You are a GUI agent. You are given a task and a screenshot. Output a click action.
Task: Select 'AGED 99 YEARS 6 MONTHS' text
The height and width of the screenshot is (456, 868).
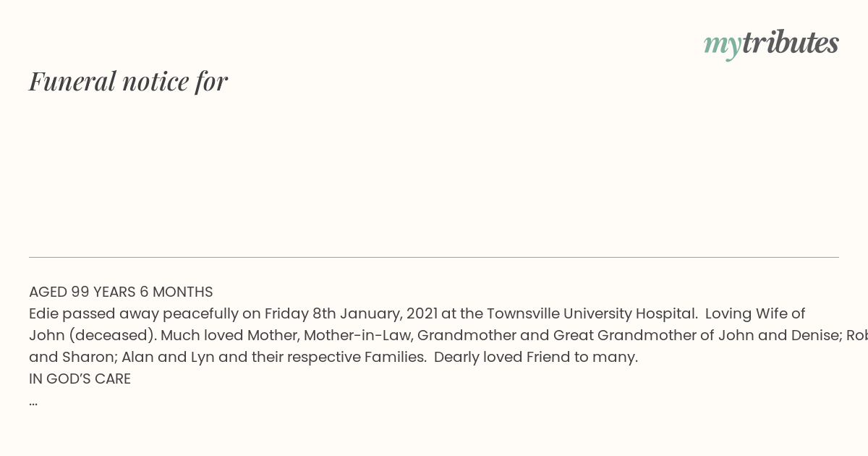(121, 292)
